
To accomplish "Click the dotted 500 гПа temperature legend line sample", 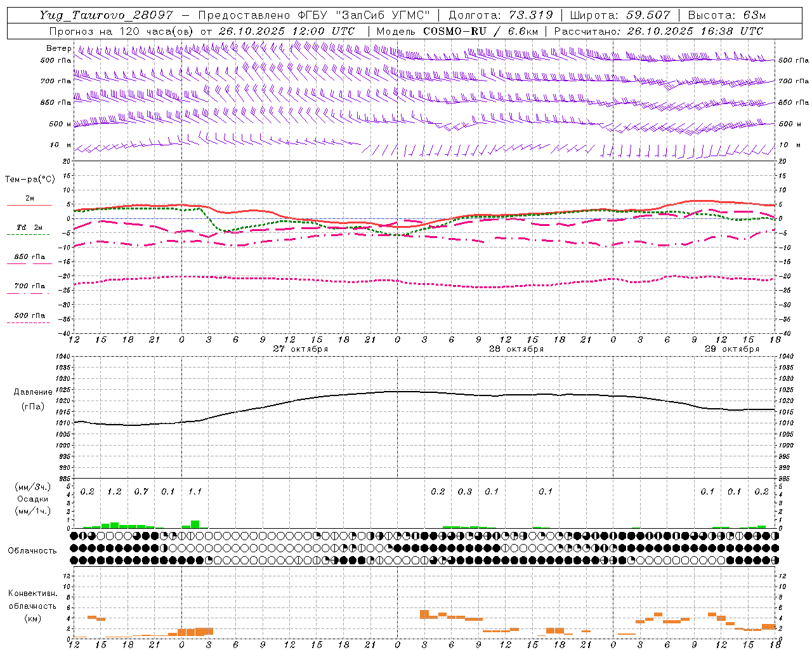I will (x=28, y=322).
